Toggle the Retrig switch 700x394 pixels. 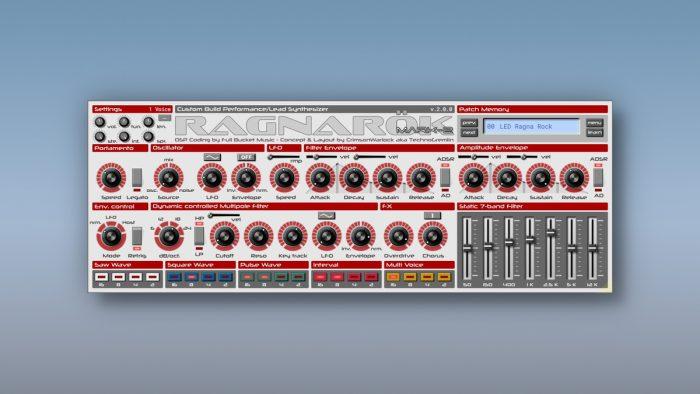(x=137, y=236)
